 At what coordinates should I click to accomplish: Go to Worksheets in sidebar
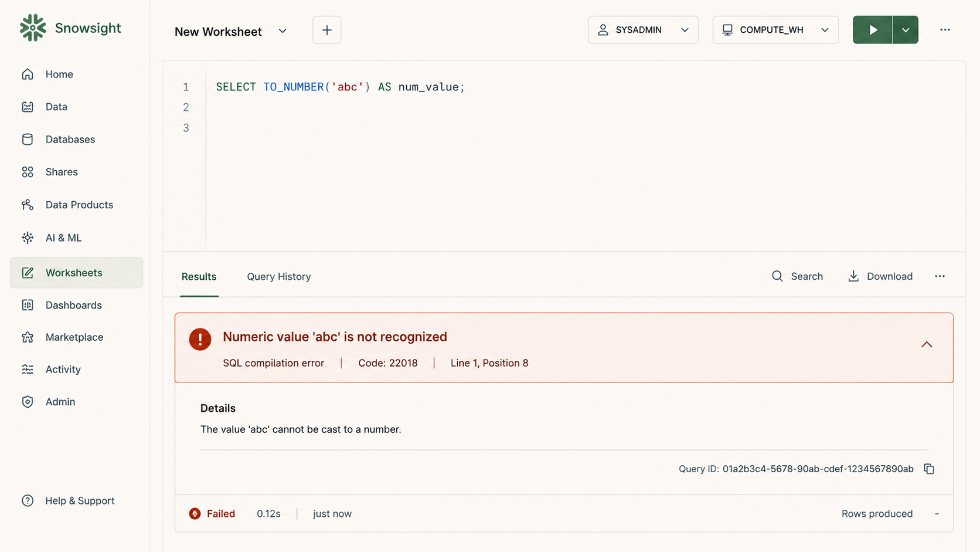click(77, 273)
